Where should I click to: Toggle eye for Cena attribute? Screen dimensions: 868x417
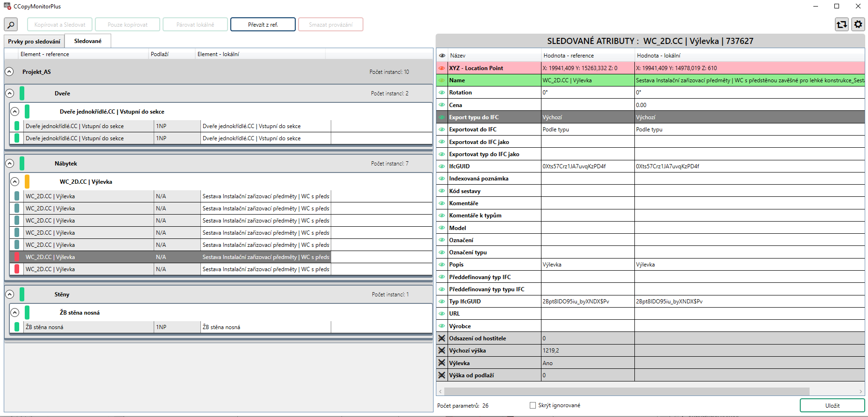click(x=441, y=105)
